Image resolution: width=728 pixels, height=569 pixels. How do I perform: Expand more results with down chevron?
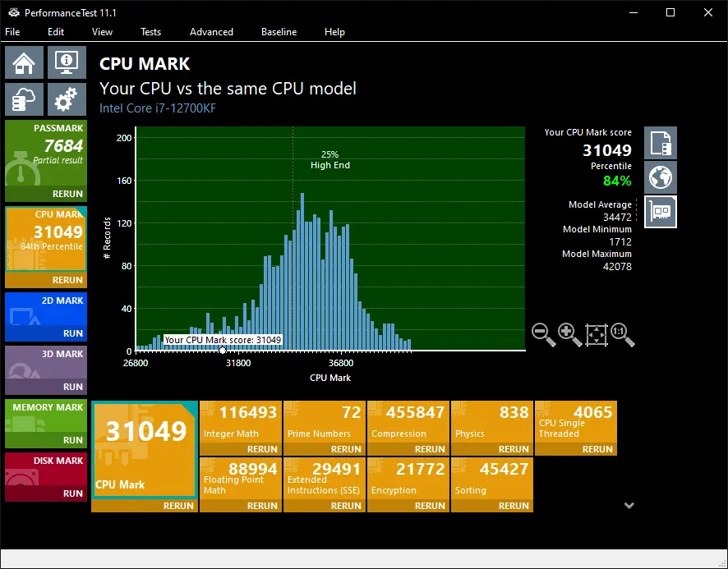coord(629,506)
